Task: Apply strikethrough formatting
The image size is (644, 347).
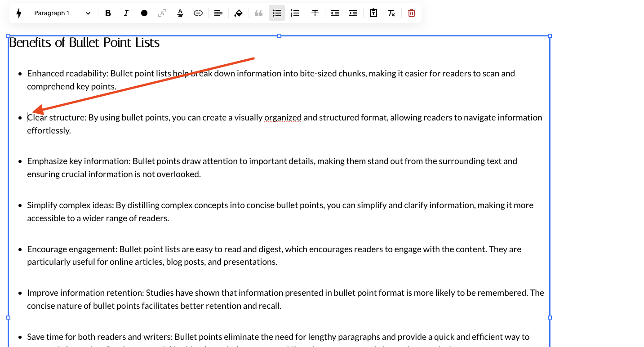Action: (x=315, y=13)
